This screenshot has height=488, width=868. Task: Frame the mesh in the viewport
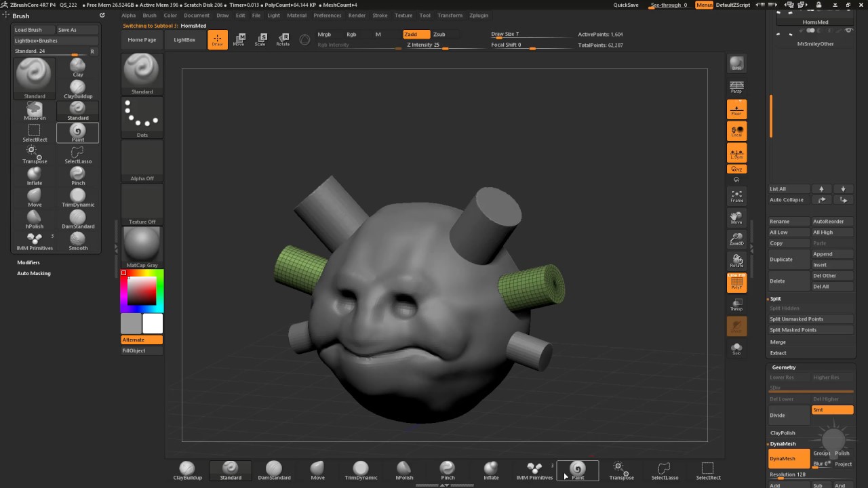(x=736, y=197)
